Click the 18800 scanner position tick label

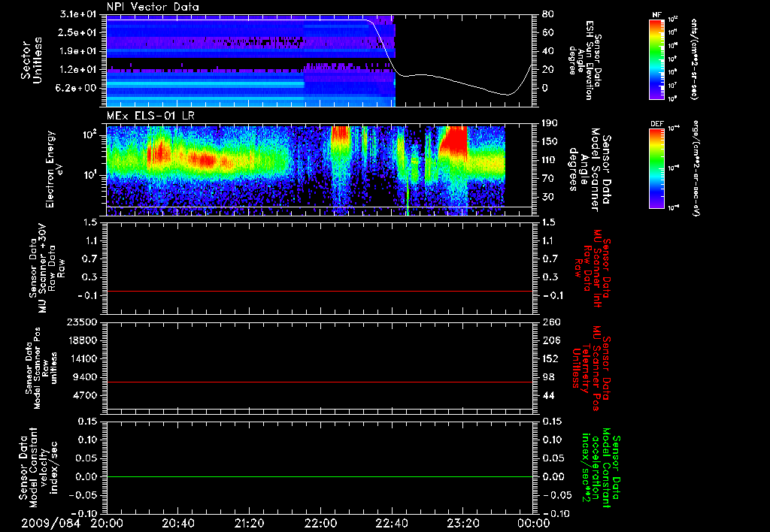(x=82, y=340)
